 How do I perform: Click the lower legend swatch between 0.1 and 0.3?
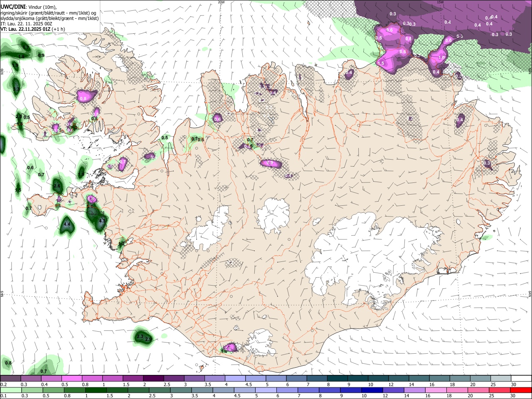click(x=11, y=390)
